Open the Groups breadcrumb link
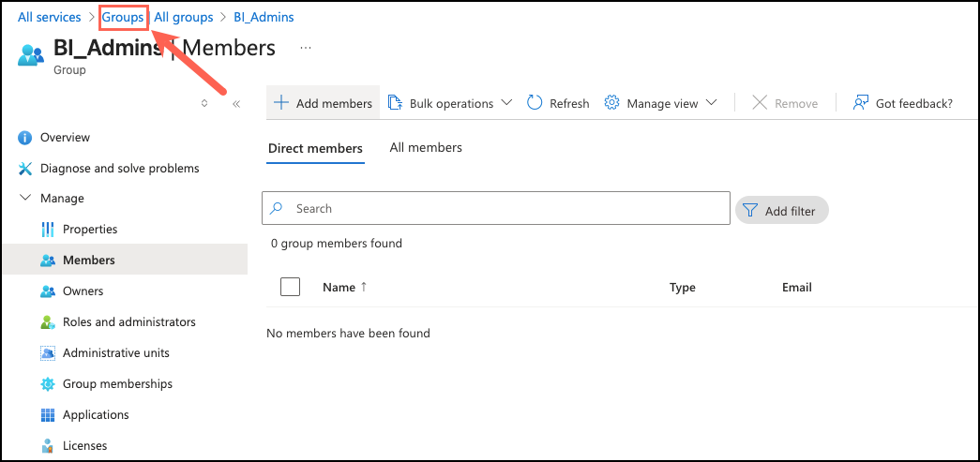 pyautogui.click(x=123, y=18)
